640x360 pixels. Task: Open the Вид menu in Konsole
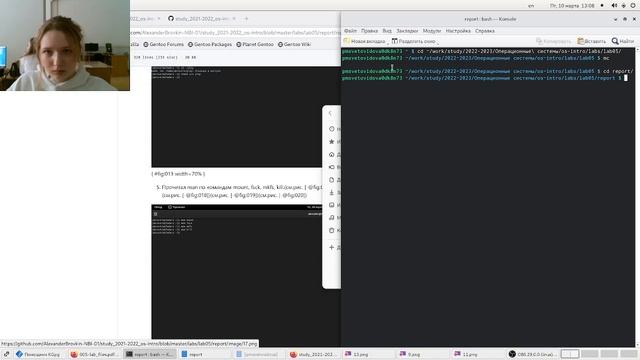pyautogui.click(x=387, y=31)
